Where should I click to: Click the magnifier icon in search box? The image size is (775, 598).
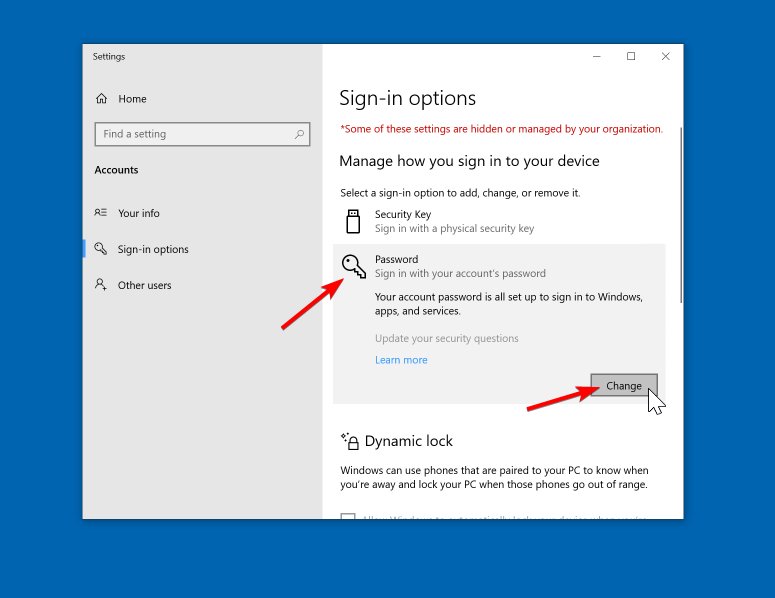299,134
